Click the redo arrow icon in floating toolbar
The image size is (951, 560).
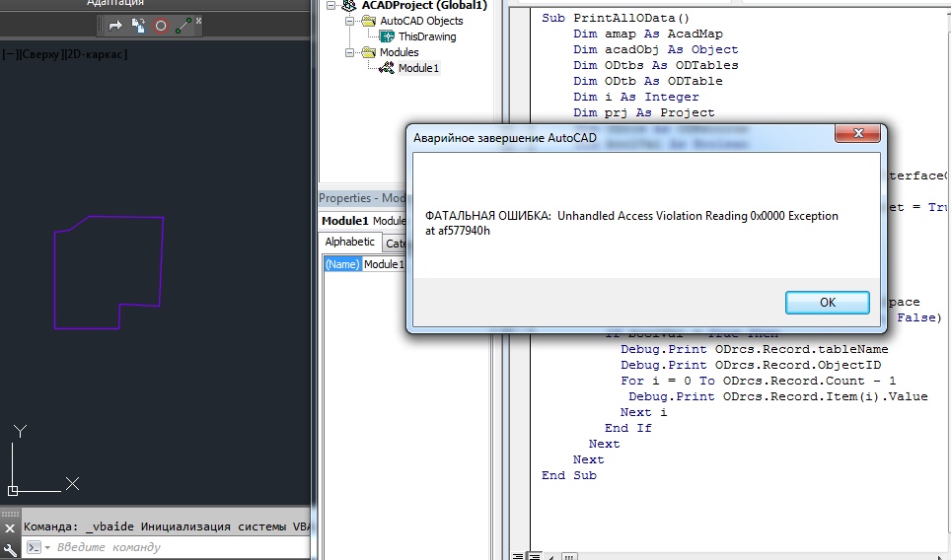115,26
